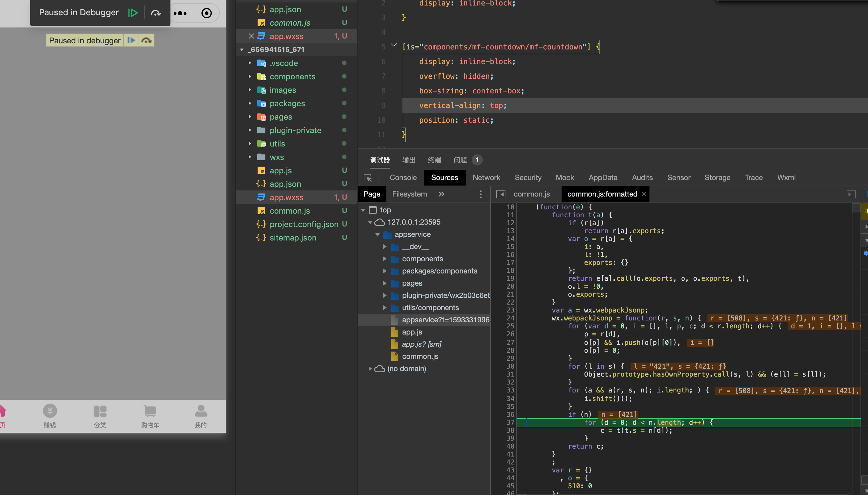Expand the packages folder
Screen dimensions: 868x495
point(250,103)
